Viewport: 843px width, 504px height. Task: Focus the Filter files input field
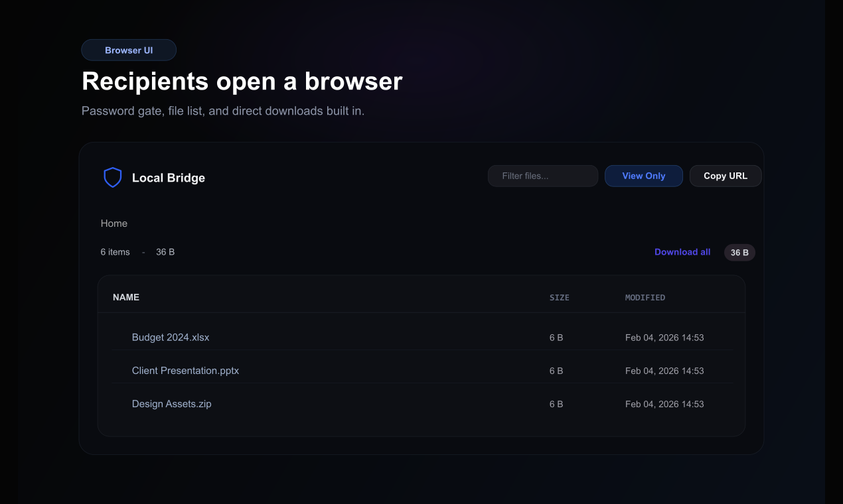543,176
